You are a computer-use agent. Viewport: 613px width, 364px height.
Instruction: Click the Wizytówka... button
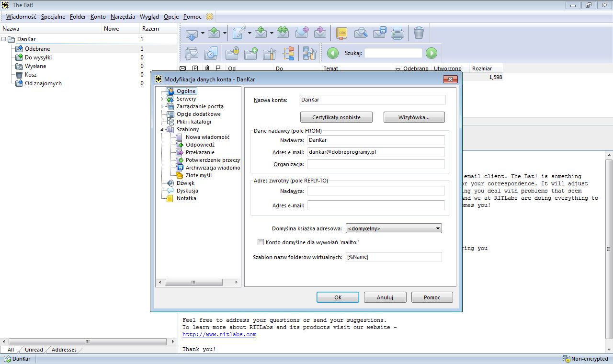pyautogui.click(x=414, y=117)
